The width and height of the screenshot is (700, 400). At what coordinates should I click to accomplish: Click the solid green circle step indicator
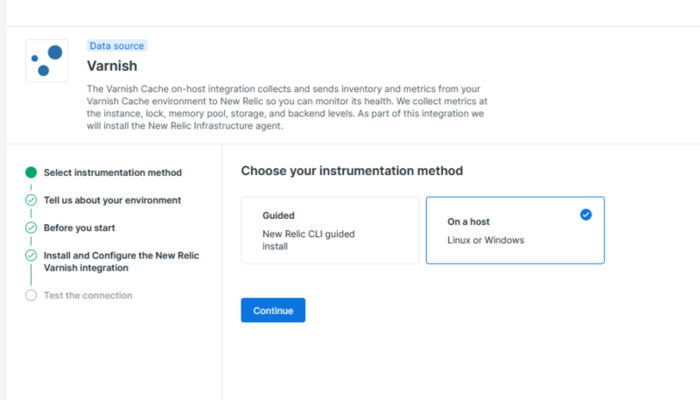click(x=31, y=172)
